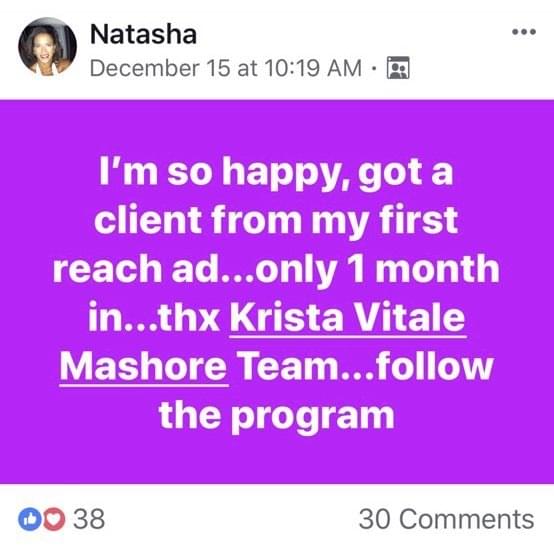Click the purple post background area
The image size is (554, 549).
277,292
